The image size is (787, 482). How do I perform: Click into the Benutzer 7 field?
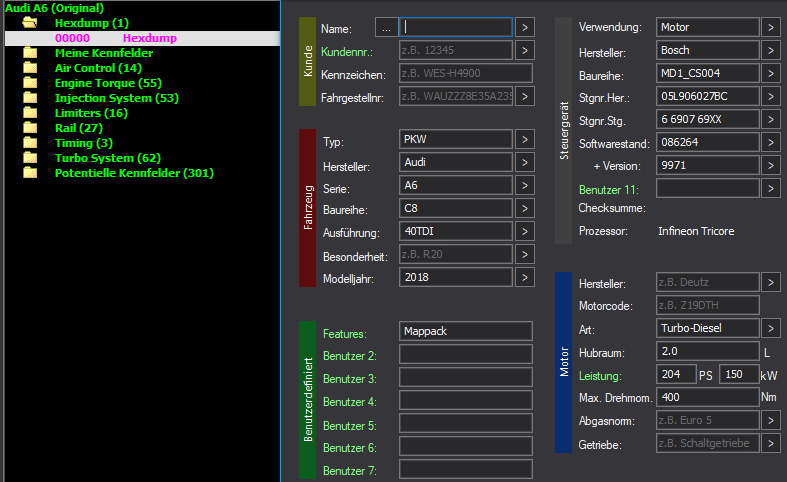466,469
